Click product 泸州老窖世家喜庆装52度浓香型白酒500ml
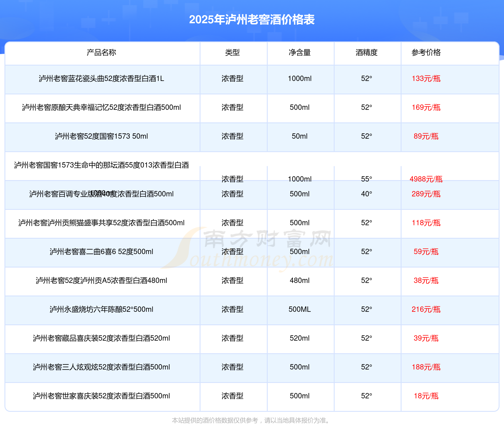This screenshot has height=437, width=504. click(x=101, y=396)
